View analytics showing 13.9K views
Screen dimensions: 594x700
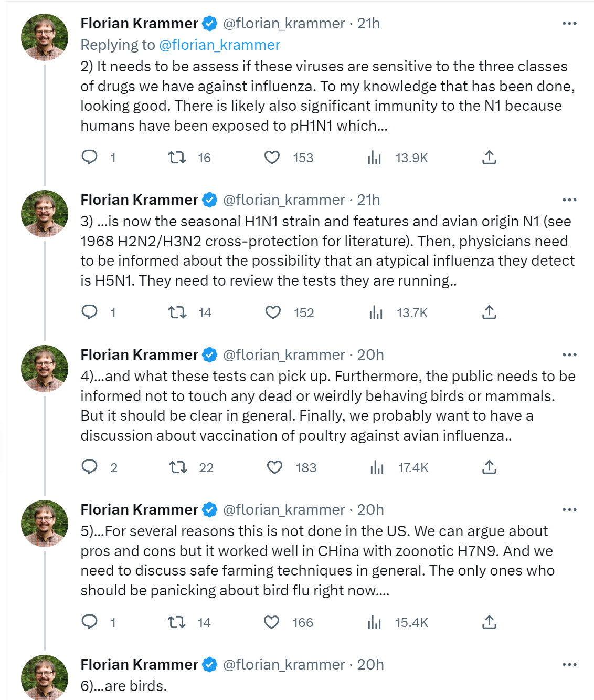(398, 158)
